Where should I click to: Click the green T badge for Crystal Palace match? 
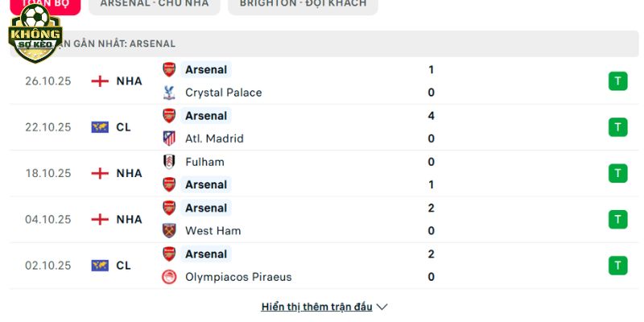(x=617, y=81)
